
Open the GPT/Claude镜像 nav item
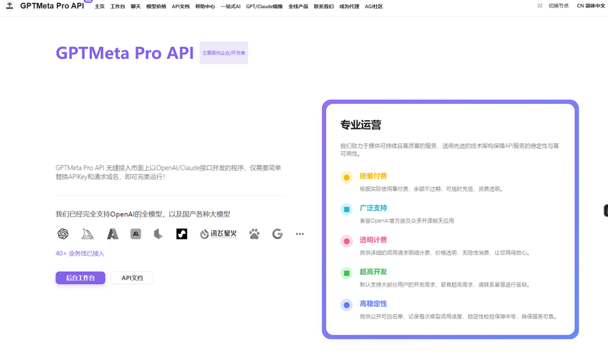(264, 6)
